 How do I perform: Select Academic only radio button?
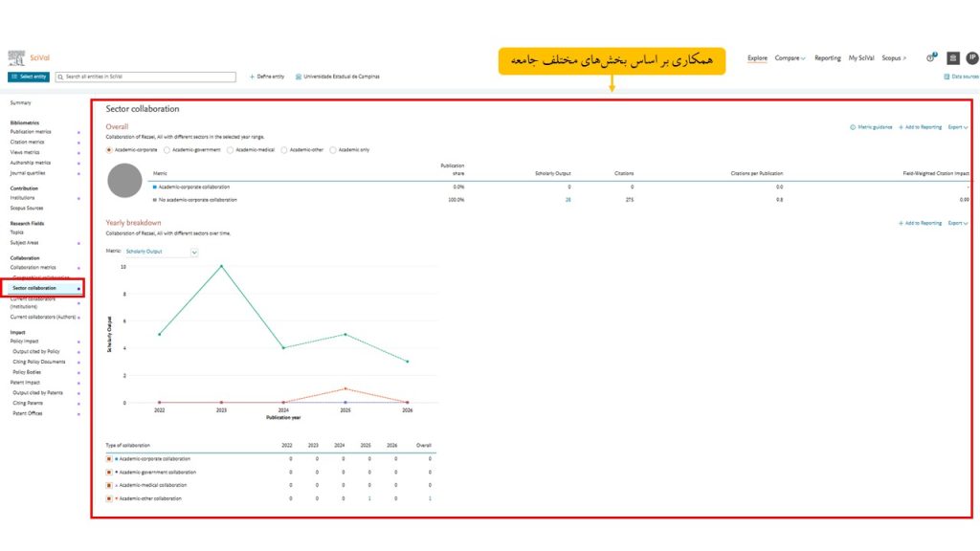click(x=333, y=150)
